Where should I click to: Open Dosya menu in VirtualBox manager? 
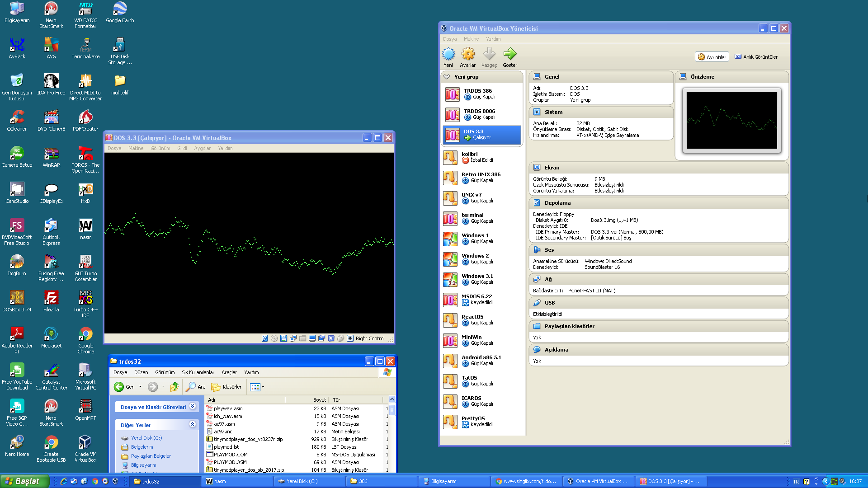click(x=450, y=39)
